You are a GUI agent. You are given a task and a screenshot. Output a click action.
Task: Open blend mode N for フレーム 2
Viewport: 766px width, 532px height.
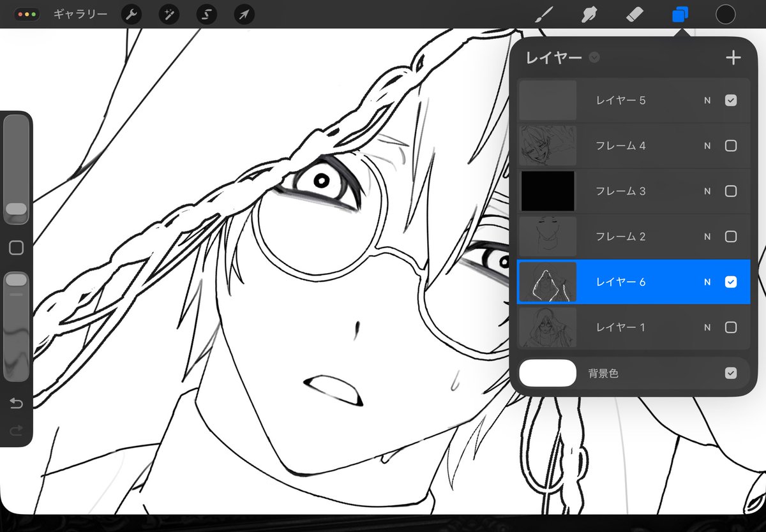click(x=707, y=237)
